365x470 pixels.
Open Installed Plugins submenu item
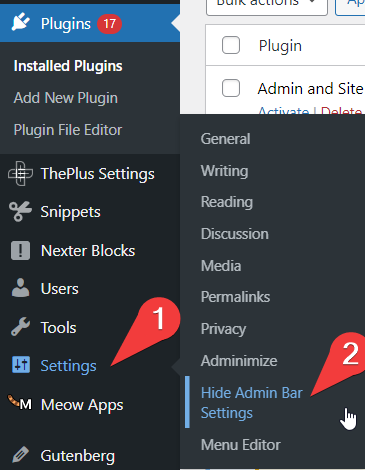pyautogui.click(x=68, y=66)
